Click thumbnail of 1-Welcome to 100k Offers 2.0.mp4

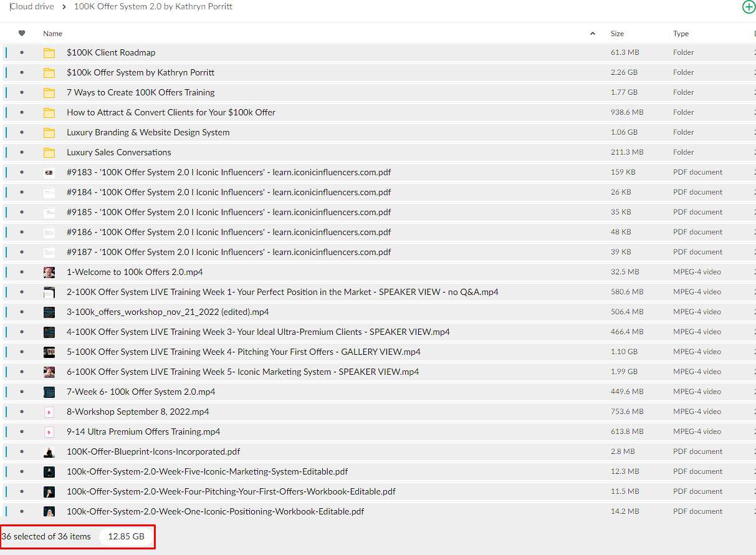pyautogui.click(x=49, y=273)
